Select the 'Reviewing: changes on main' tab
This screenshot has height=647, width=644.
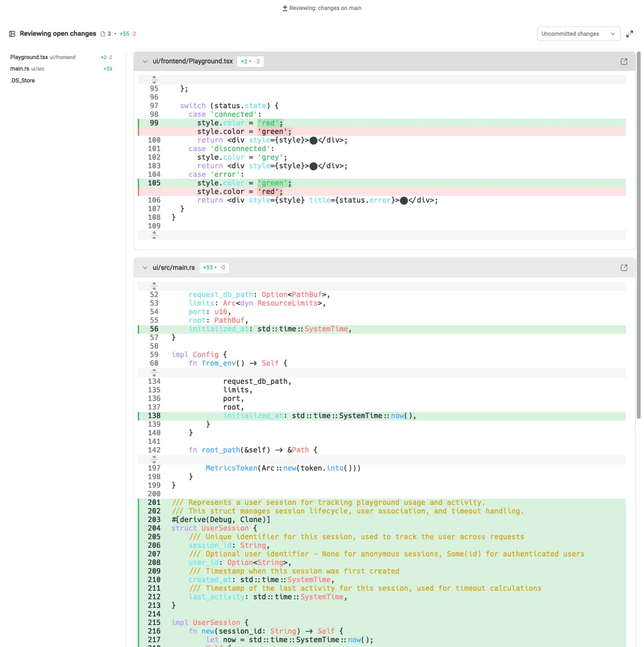pyautogui.click(x=322, y=8)
